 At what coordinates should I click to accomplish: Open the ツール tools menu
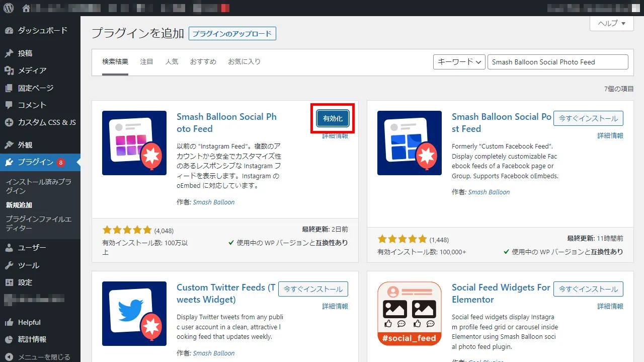28,265
